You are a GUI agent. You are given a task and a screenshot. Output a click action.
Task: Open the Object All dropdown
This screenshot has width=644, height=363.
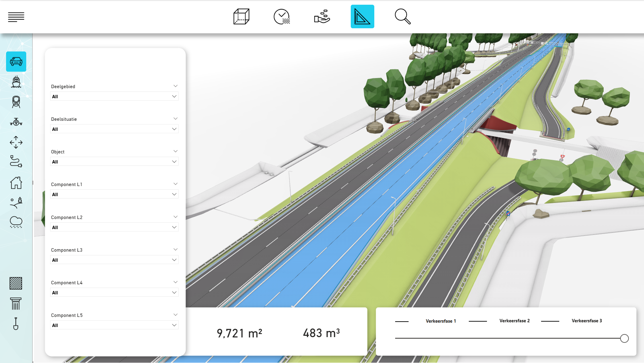coord(114,162)
